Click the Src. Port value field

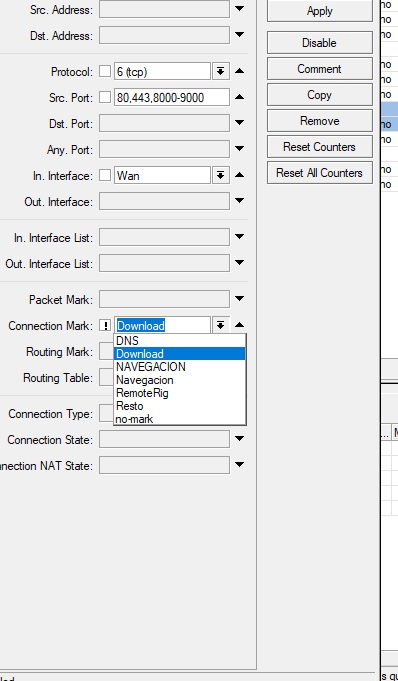[172, 97]
